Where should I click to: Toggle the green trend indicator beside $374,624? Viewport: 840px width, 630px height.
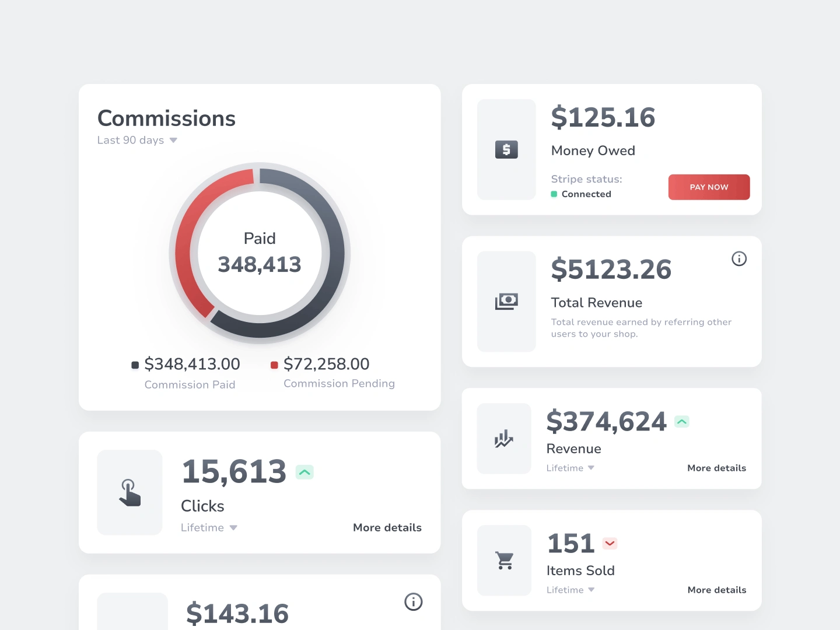681,421
